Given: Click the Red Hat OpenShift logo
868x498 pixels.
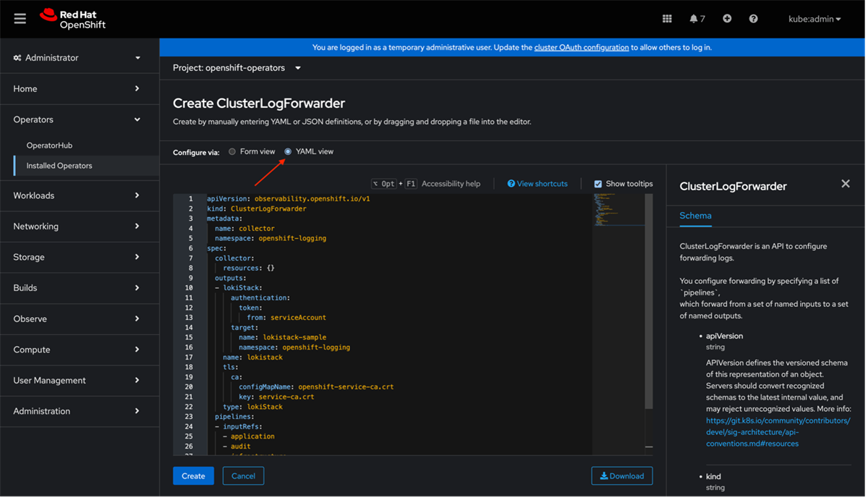Looking at the screenshot, I should (72, 19).
